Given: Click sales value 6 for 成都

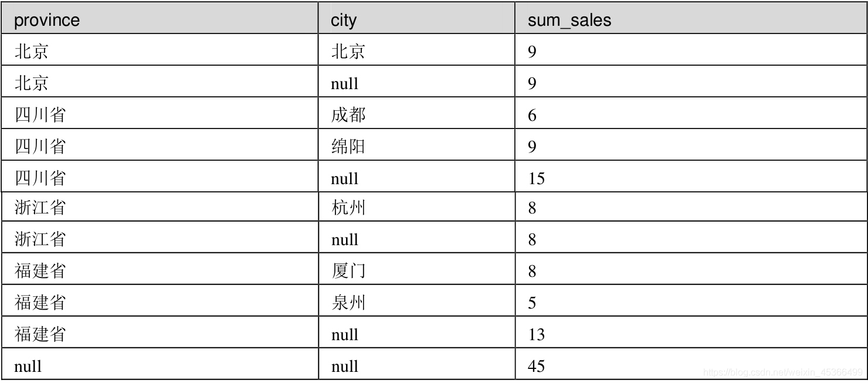Looking at the screenshot, I should click(x=532, y=116).
